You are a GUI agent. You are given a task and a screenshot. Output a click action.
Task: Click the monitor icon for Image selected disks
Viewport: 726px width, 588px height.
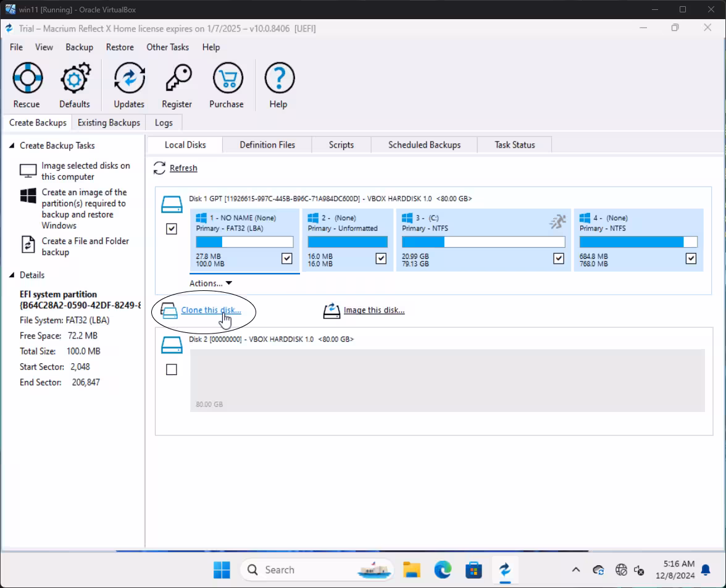(28, 171)
